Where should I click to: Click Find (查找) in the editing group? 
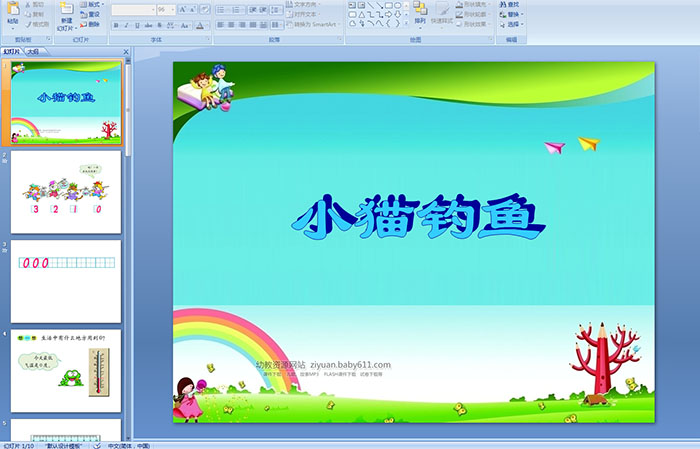pos(509,4)
